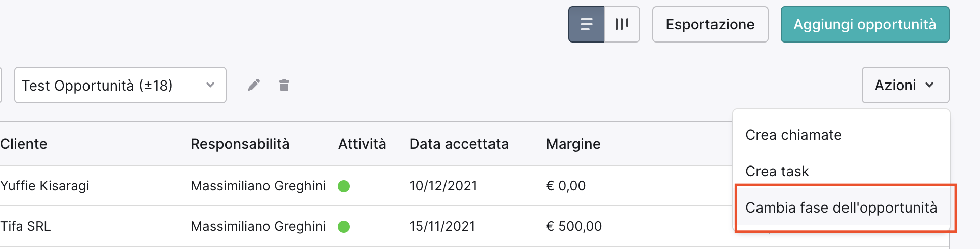Choose Crea task menu option
Viewport: 980px width, 249px height.
tap(777, 171)
